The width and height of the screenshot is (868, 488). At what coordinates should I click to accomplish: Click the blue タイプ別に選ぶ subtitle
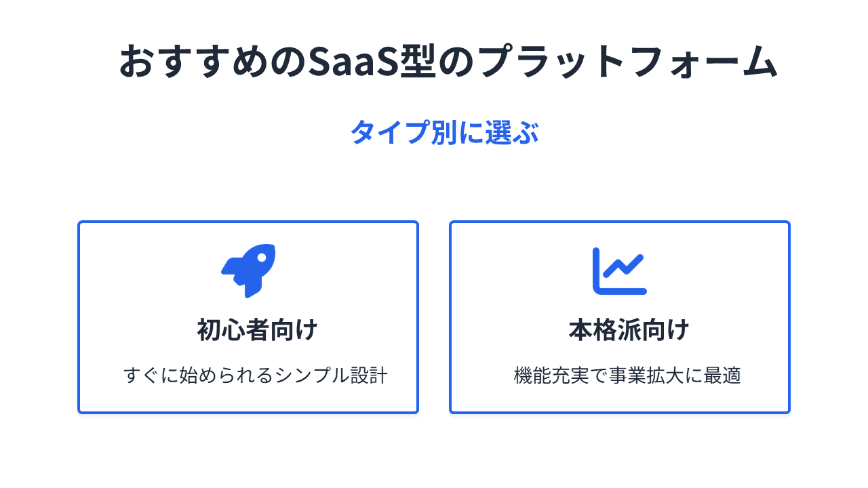(444, 132)
